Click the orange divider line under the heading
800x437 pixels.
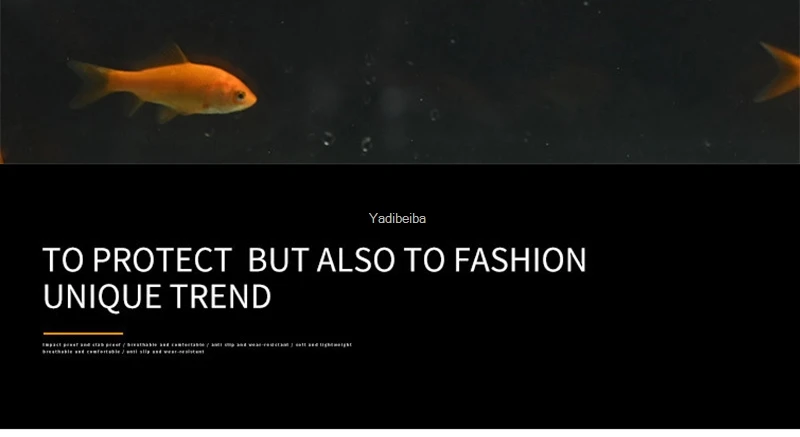click(x=83, y=333)
